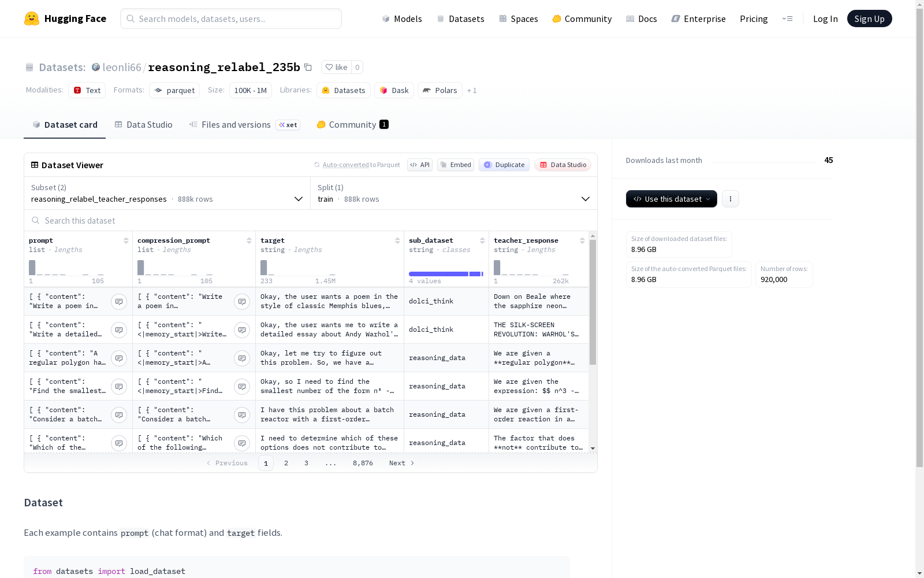Sort by the sub_dataset column
The width and height of the screenshot is (924, 578).
[482, 240]
